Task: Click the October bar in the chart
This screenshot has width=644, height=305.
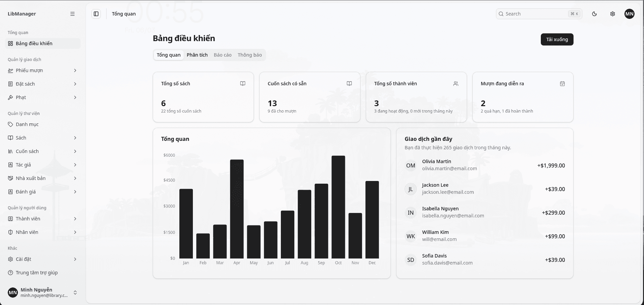Action: (x=338, y=207)
